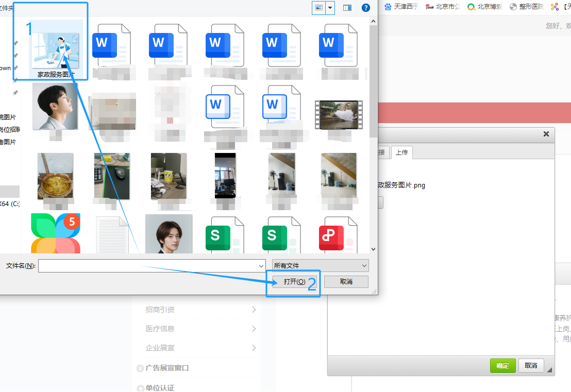Click the blue help question mark icon
571x392 pixels.
pyautogui.click(x=366, y=8)
